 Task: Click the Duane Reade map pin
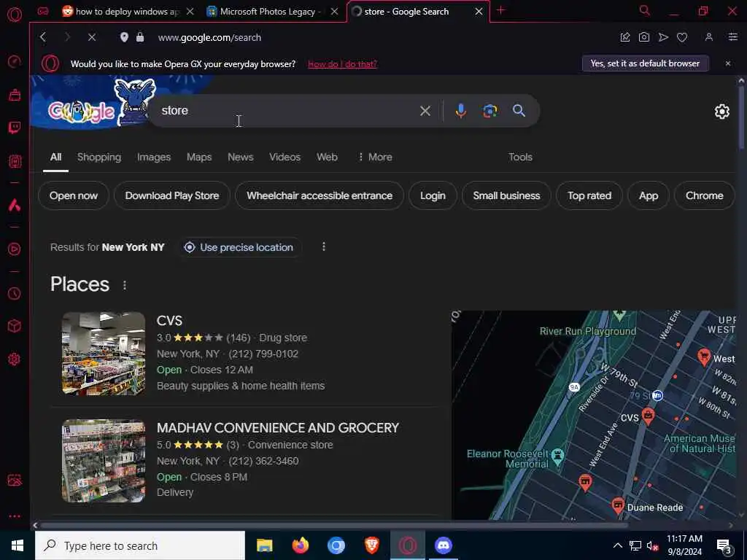coord(618,505)
